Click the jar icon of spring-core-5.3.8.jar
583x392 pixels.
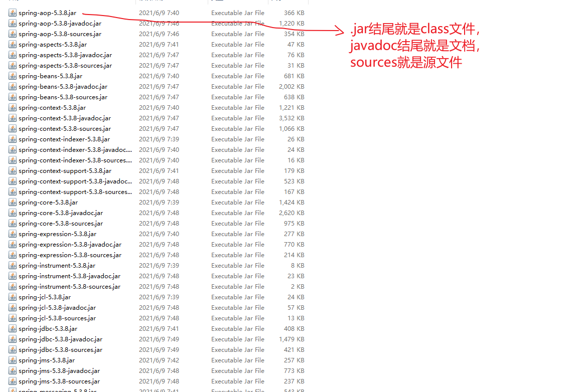13,203
